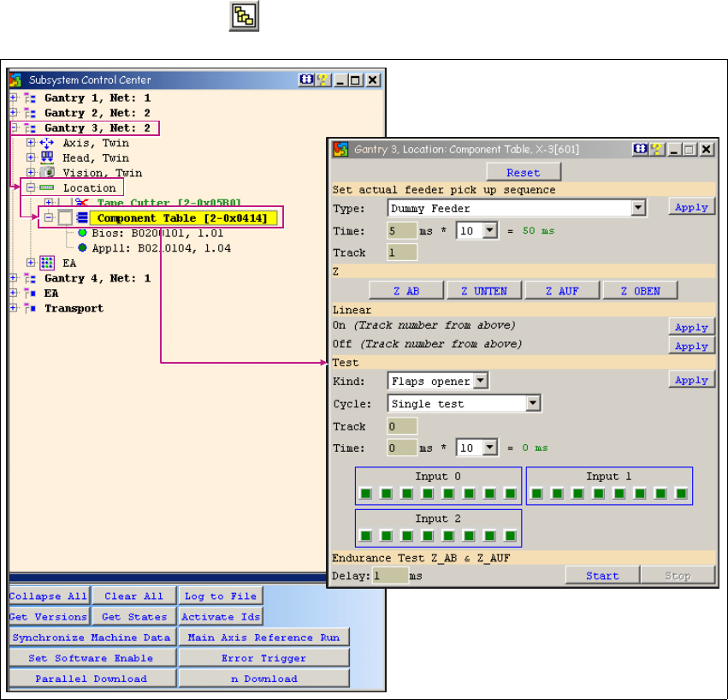Click help icon in Subsystem Control Center titlebar
Screen dimensions: 728x700
[322, 80]
